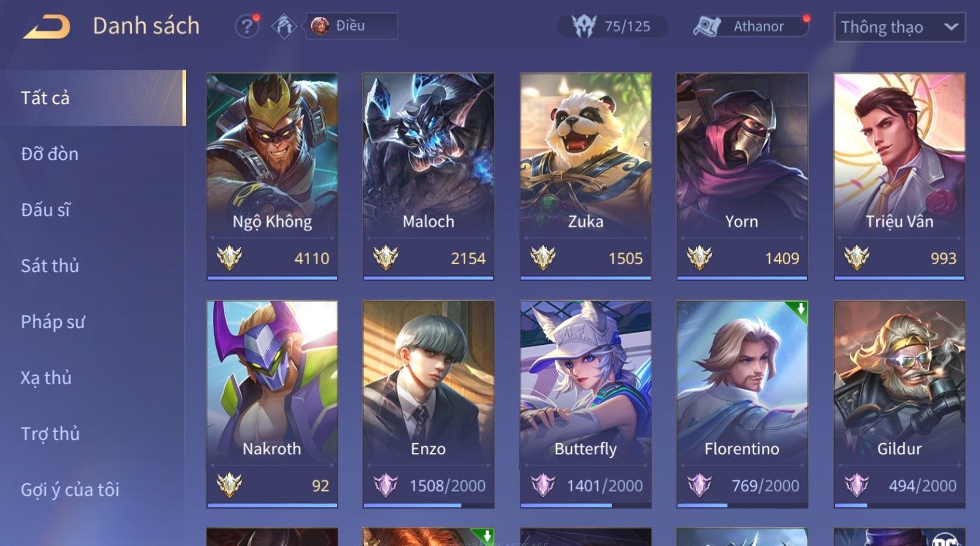The height and width of the screenshot is (546, 980).
Task: Show the Pháp sư hero list
Action: pyautogui.click(x=53, y=322)
